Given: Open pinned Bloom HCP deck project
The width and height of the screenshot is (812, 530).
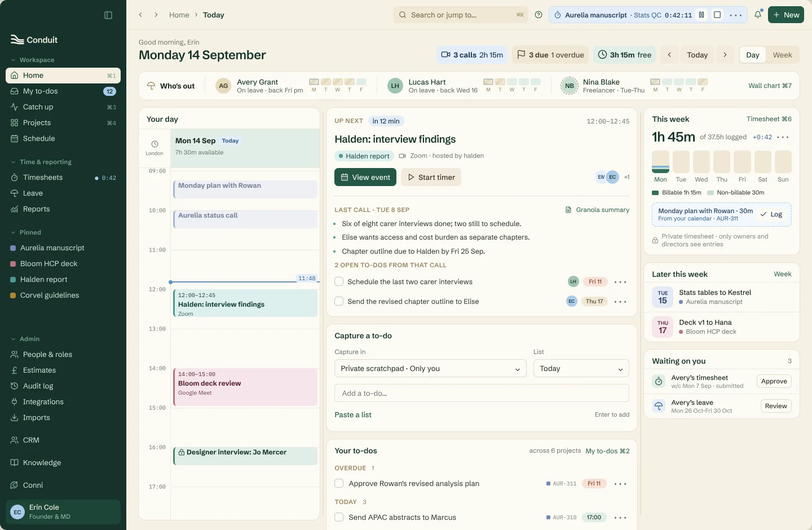Looking at the screenshot, I should (x=63, y=263).
